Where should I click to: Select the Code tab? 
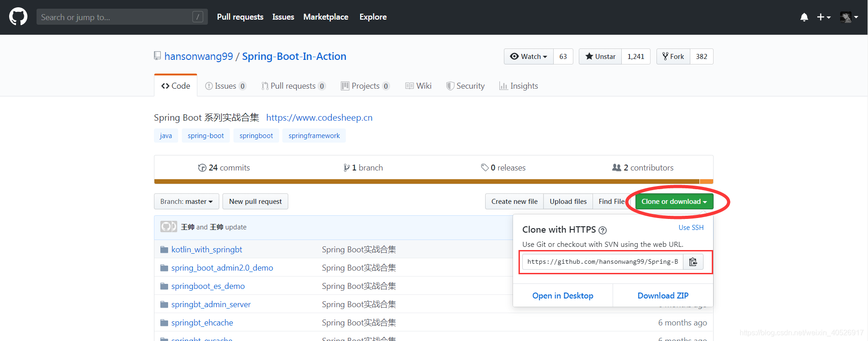click(176, 85)
